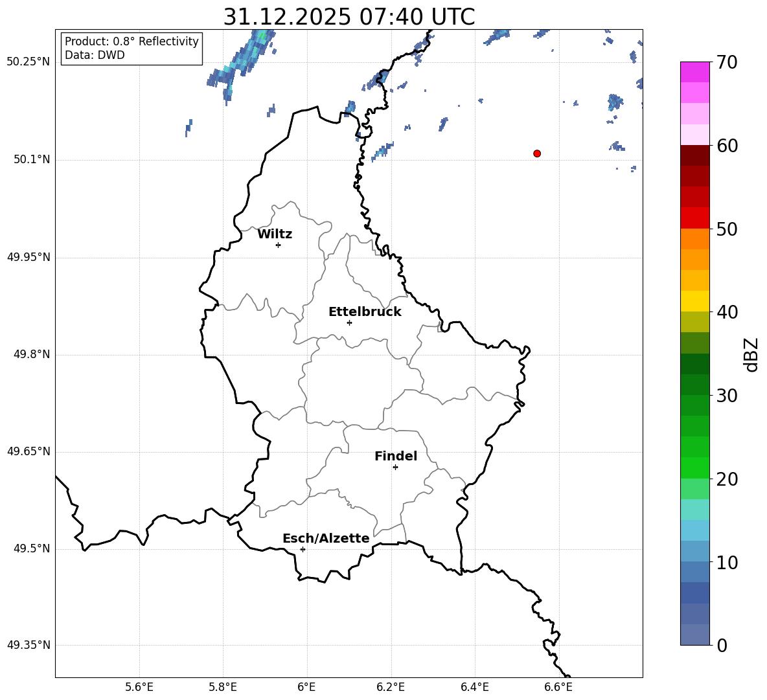Click the Ettelbruck cross marker
The image size is (767, 700).
(349, 322)
